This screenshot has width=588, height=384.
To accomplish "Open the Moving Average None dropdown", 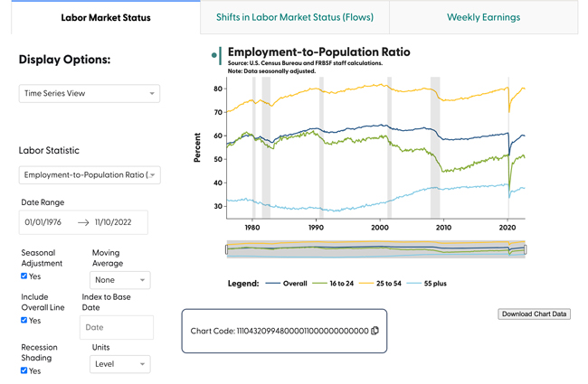I will pos(120,280).
